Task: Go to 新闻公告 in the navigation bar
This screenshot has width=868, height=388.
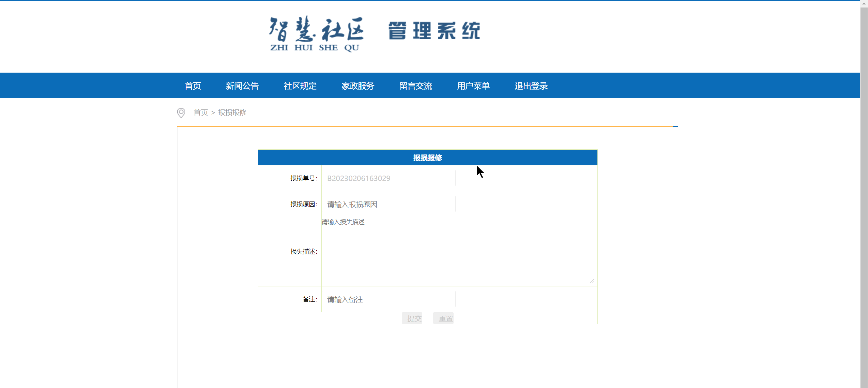Action: click(x=242, y=86)
